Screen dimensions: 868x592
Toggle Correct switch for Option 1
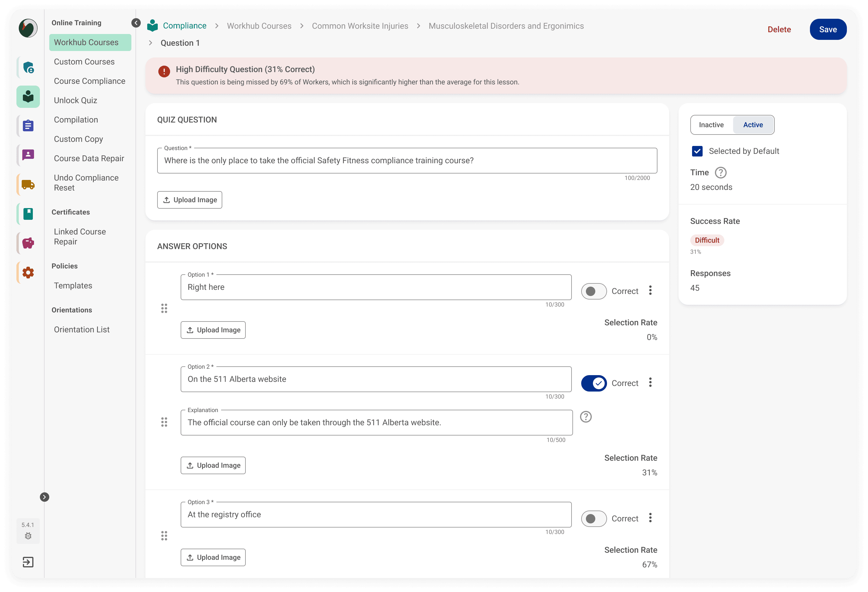[594, 291]
